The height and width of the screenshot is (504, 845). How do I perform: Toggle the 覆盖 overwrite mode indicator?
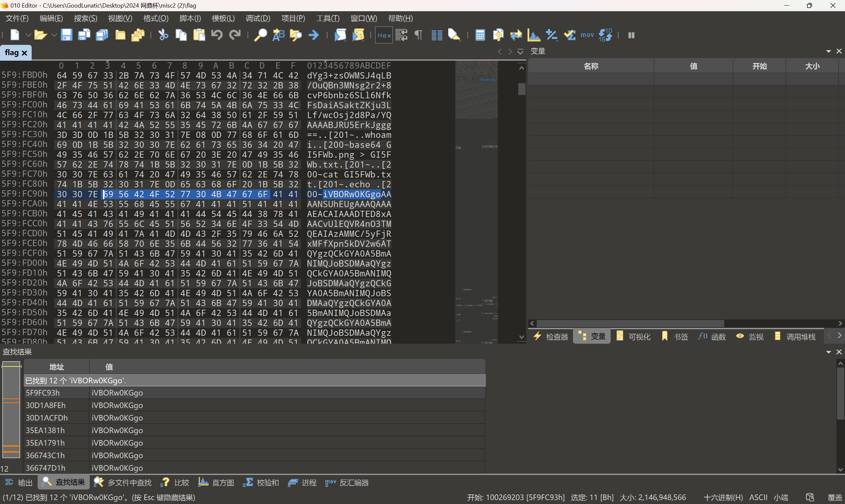[x=834, y=497]
